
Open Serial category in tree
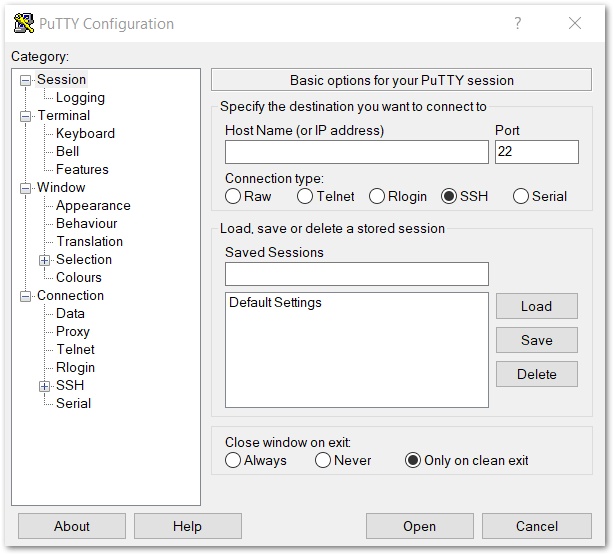[73, 404]
